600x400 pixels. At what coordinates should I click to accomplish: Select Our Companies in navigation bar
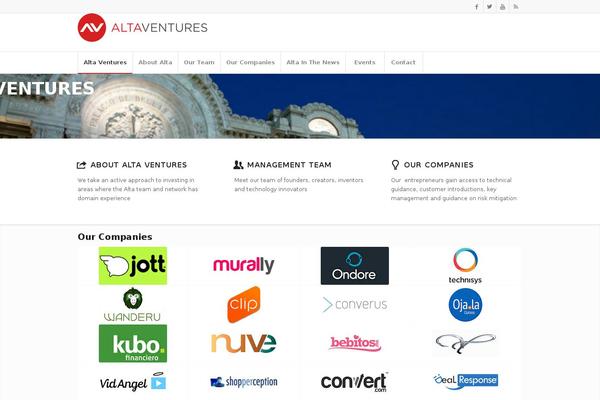(x=250, y=62)
